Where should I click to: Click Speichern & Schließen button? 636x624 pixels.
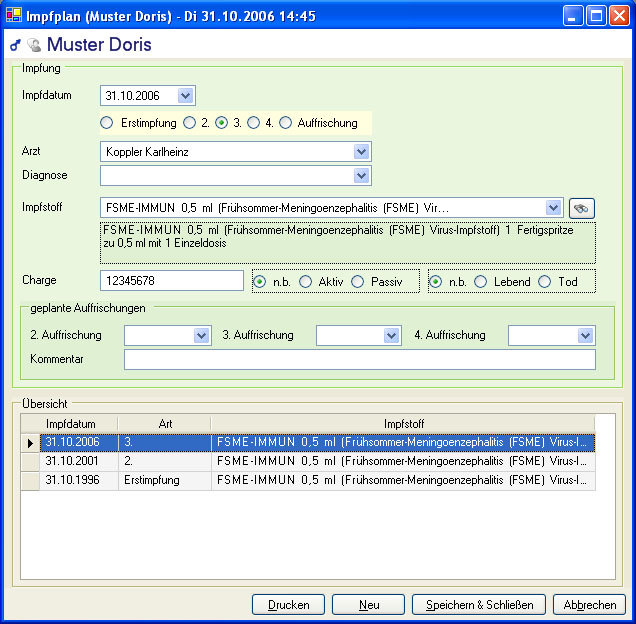tap(479, 605)
